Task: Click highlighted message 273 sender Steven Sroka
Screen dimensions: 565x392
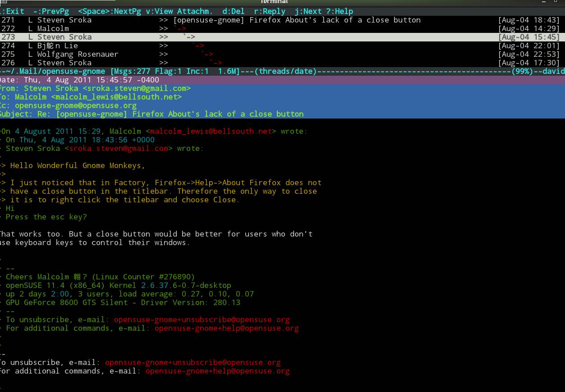Action: pyautogui.click(x=64, y=37)
